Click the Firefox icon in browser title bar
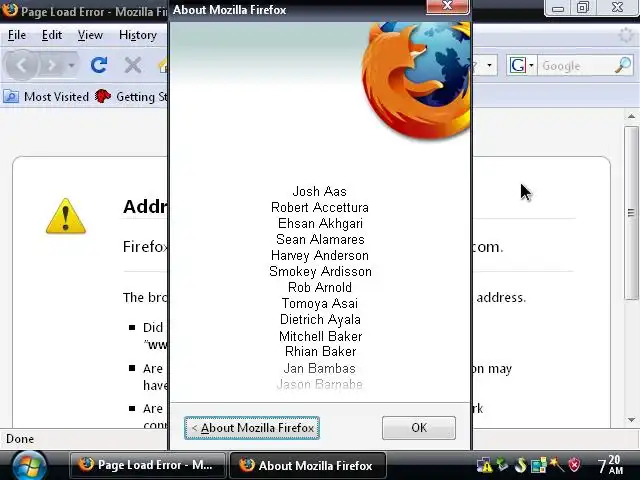 pyautogui.click(x=9, y=10)
